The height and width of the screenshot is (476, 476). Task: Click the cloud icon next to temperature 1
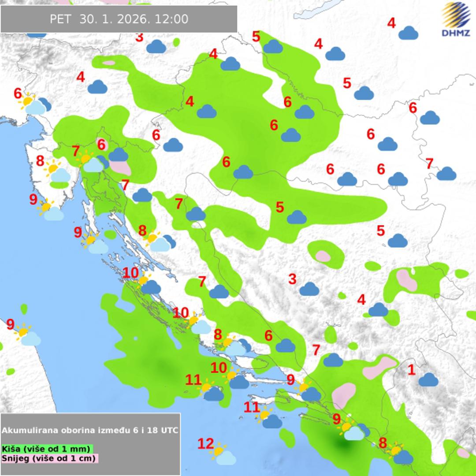pyautogui.click(x=428, y=379)
